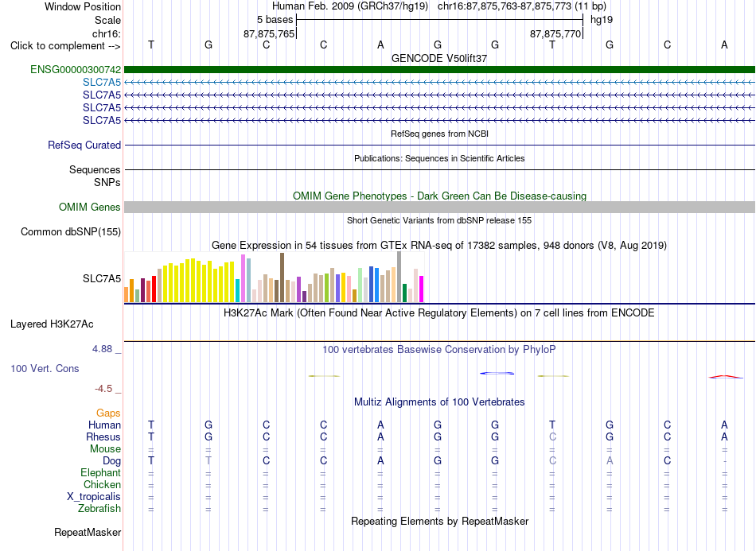Click the SNPs track label

(x=107, y=183)
